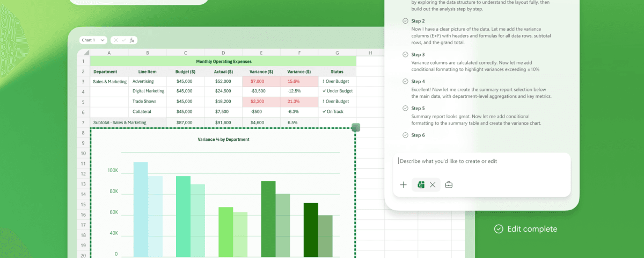Image resolution: width=644 pixels, height=258 pixels.
Task: Select the column E header
Action: 261,53
